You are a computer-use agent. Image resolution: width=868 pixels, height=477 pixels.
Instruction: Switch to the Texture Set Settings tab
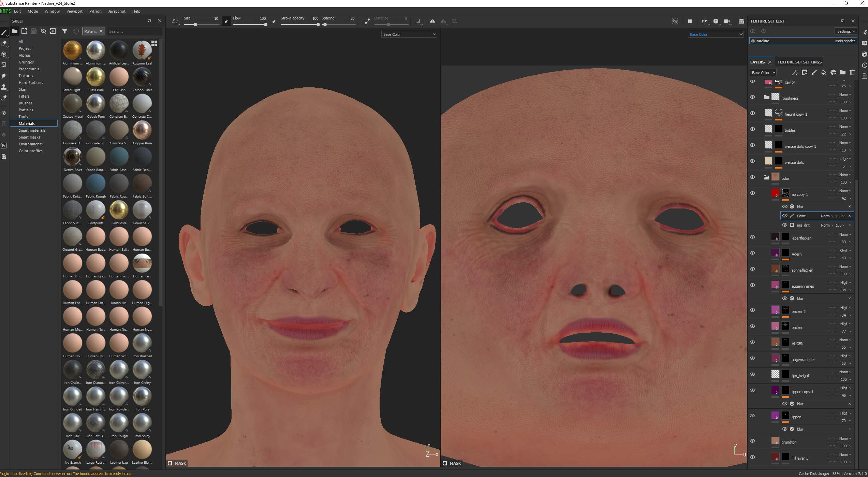[799, 62]
